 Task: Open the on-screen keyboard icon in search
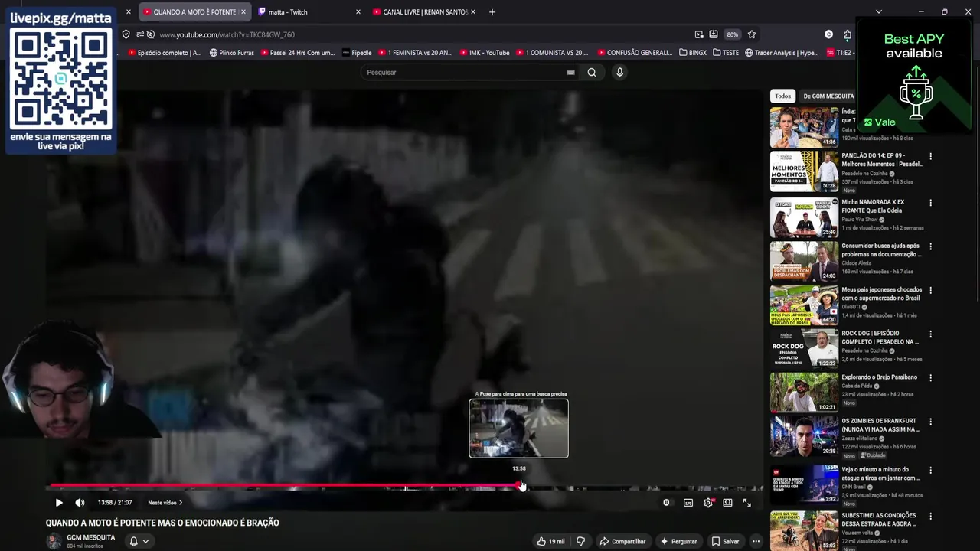click(570, 72)
